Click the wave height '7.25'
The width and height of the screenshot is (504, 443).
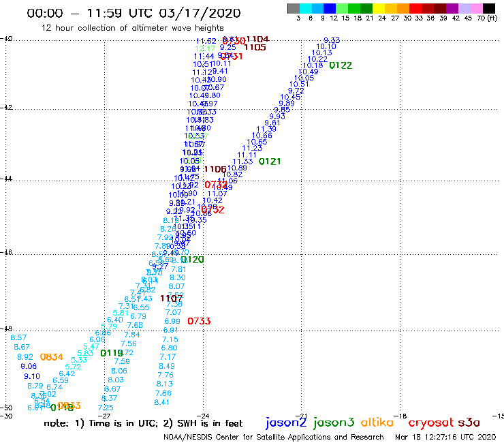(106, 408)
